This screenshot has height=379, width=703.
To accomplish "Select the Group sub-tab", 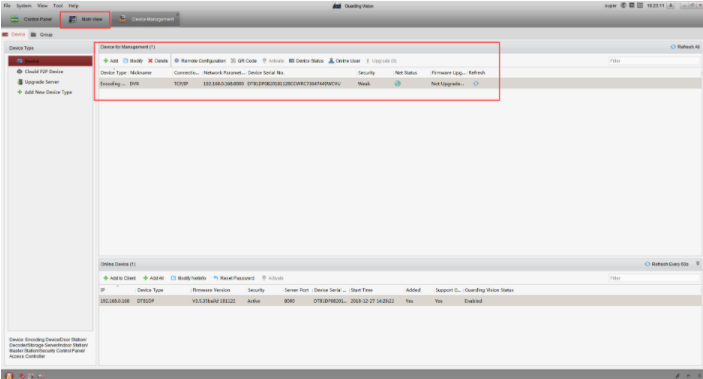I will point(42,35).
